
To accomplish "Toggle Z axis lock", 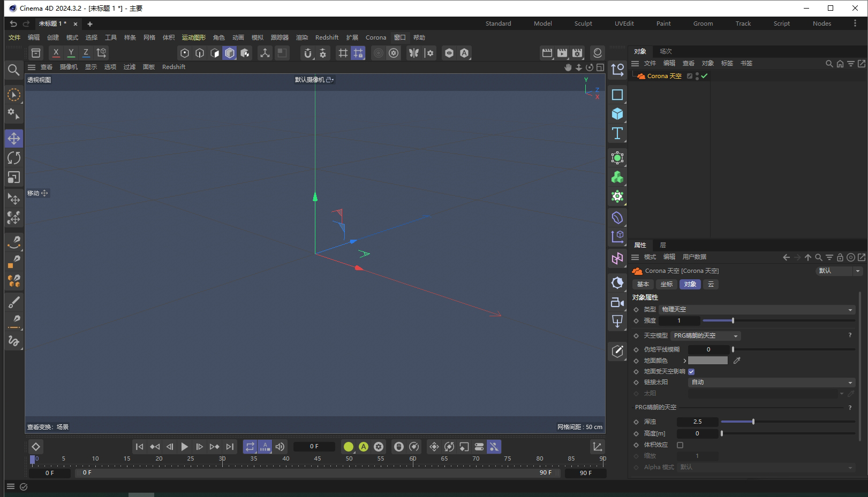I will [x=86, y=53].
